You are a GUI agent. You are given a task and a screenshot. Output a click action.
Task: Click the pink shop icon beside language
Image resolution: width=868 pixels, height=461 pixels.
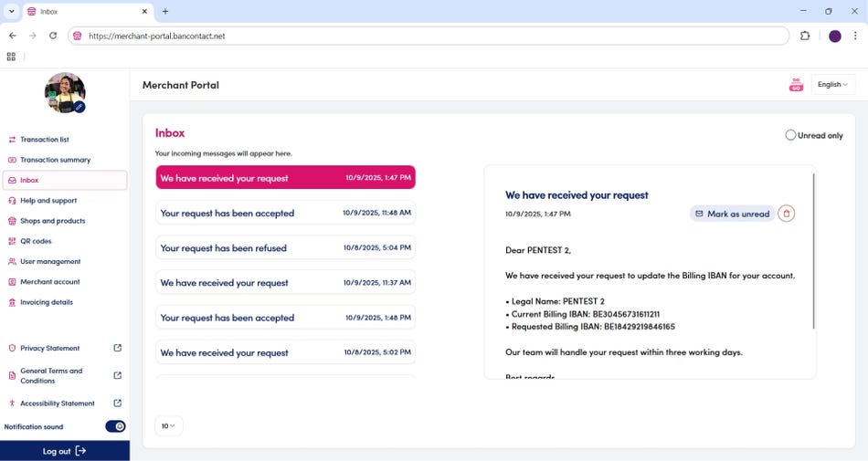pos(796,85)
